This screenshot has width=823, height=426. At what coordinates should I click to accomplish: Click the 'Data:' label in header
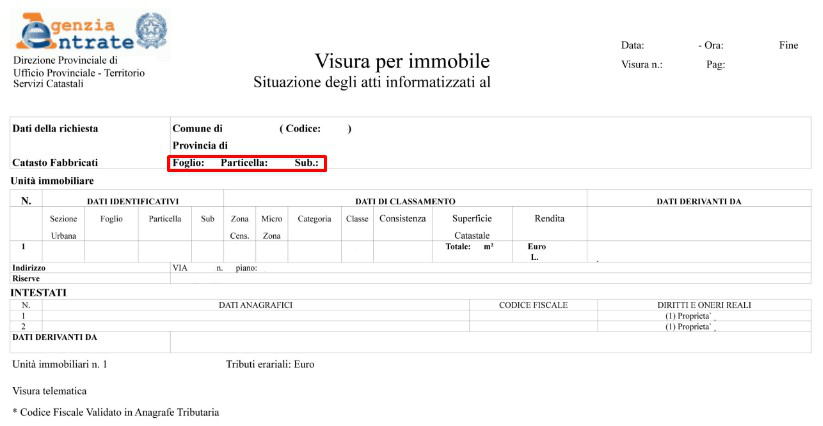tap(632, 45)
